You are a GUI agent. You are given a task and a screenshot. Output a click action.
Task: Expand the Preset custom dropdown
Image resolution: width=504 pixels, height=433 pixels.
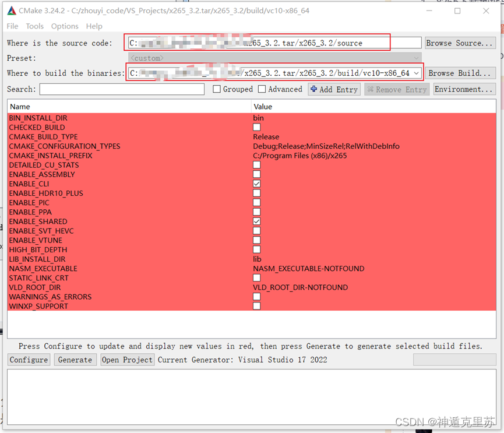pyautogui.click(x=275, y=58)
